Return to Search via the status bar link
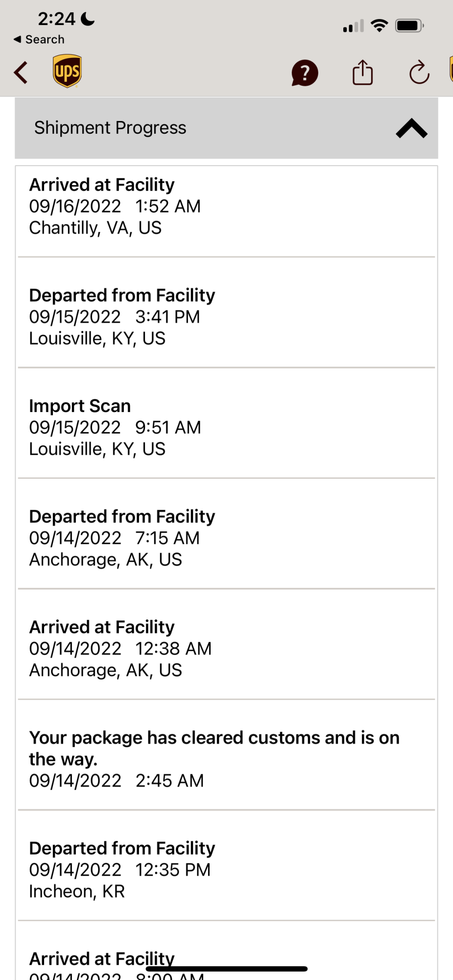The height and width of the screenshot is (980, 453). [39, 39]
